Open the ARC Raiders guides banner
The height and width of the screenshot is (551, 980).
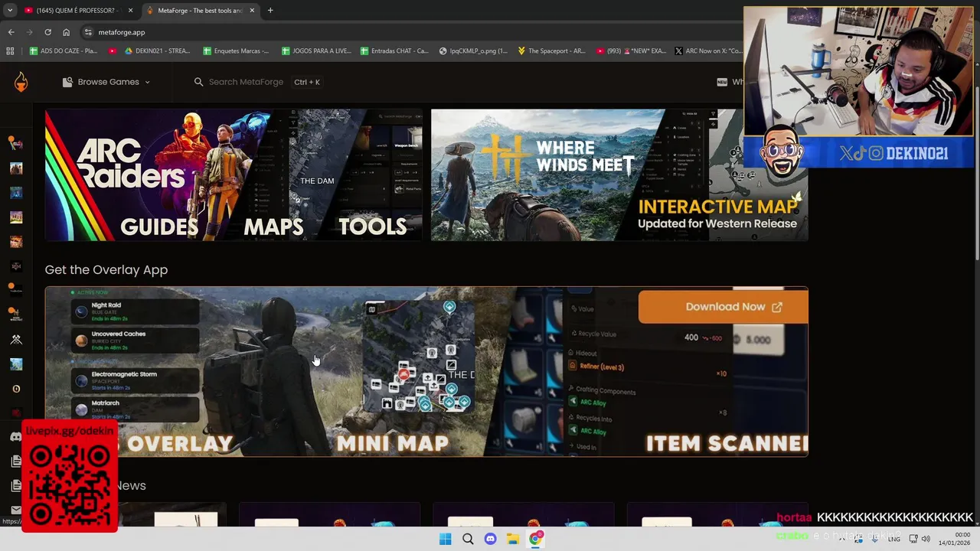(x=234, y=174)
